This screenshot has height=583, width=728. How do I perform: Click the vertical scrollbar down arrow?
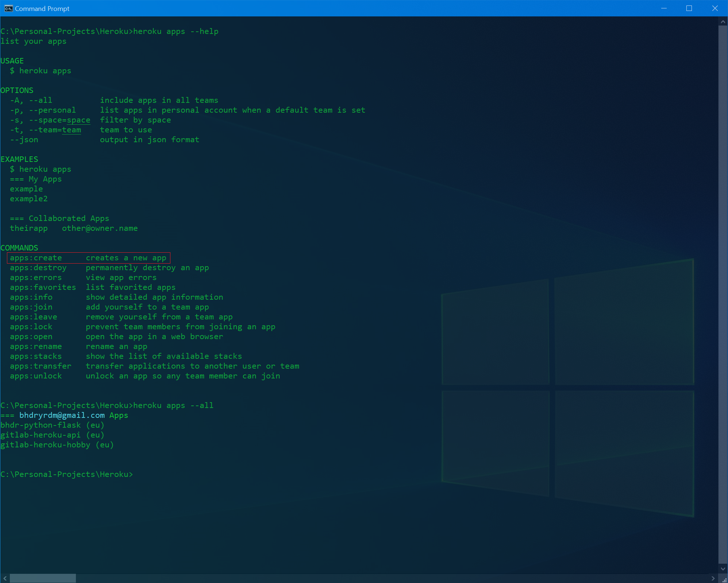coord(723,569)
